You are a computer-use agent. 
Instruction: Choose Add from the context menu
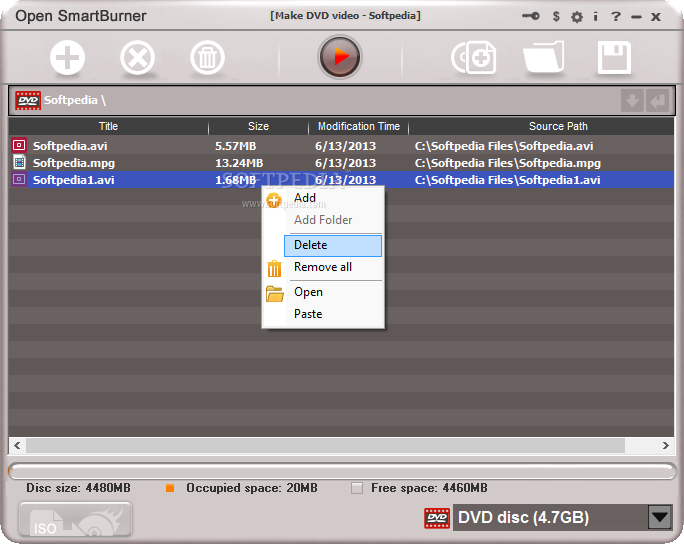[x=325, y=198]
